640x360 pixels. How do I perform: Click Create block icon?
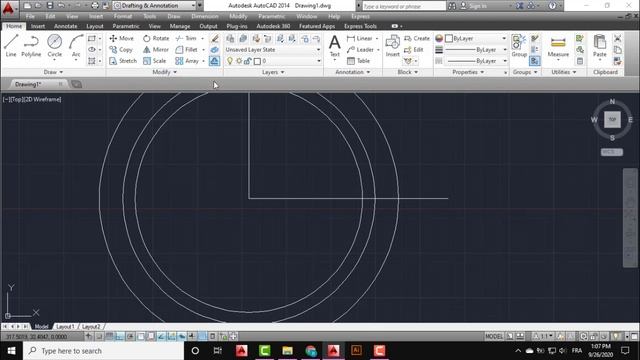coord(417,38)
